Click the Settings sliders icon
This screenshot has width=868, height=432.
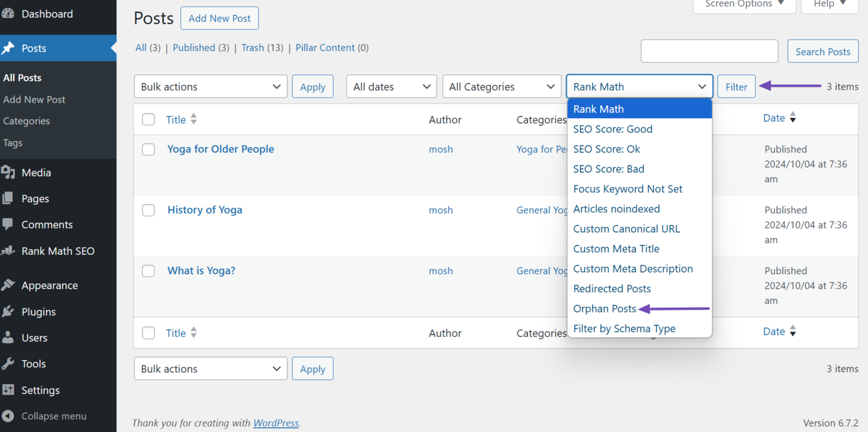click(8, 390)
